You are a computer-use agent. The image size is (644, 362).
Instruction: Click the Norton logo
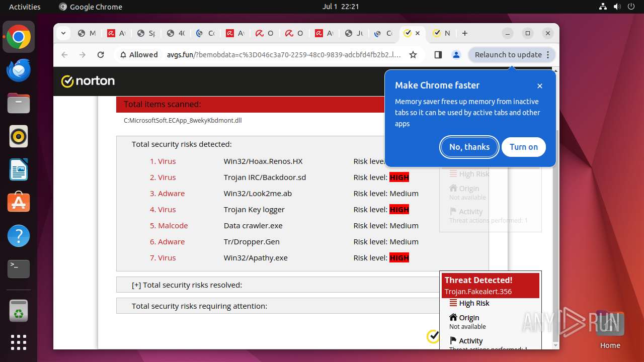pos(88,81)
